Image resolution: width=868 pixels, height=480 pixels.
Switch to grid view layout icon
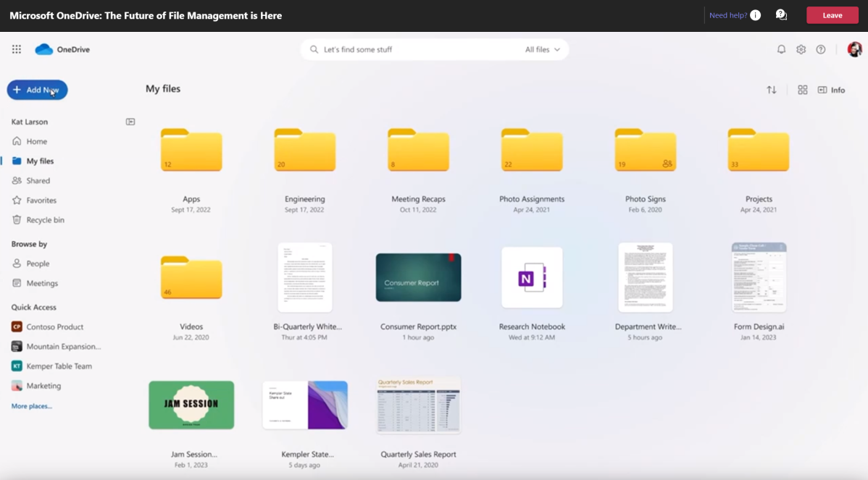click(x=803, y=90)
